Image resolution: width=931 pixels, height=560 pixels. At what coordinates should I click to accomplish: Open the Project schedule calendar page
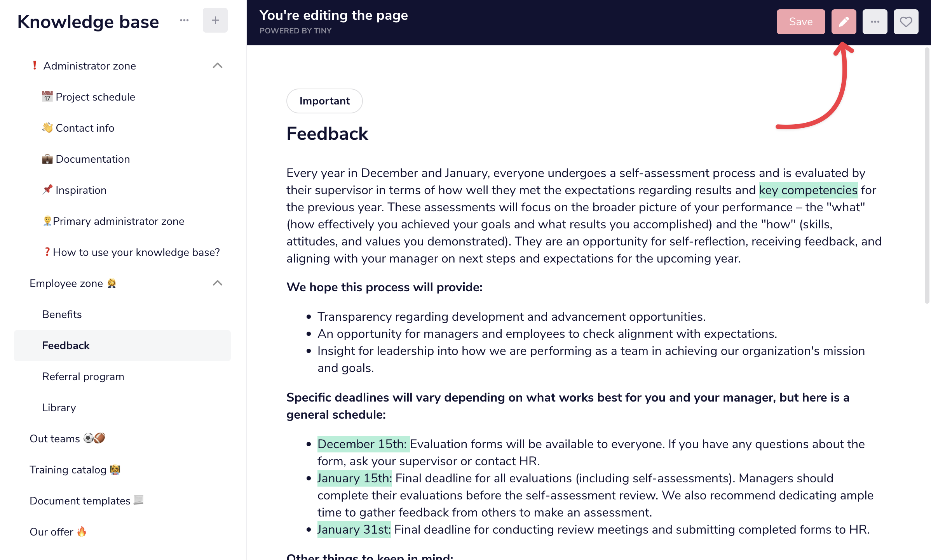(89, 97)
